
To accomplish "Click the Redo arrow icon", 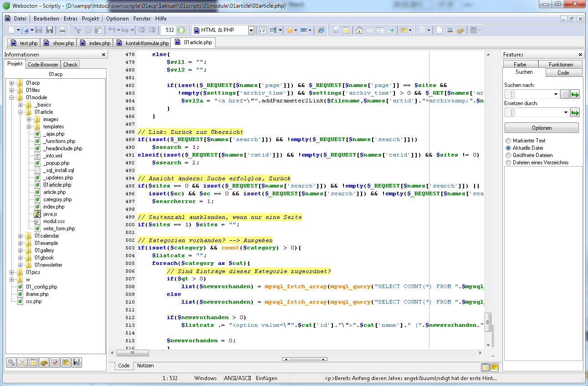I will [x=125, y=30].
